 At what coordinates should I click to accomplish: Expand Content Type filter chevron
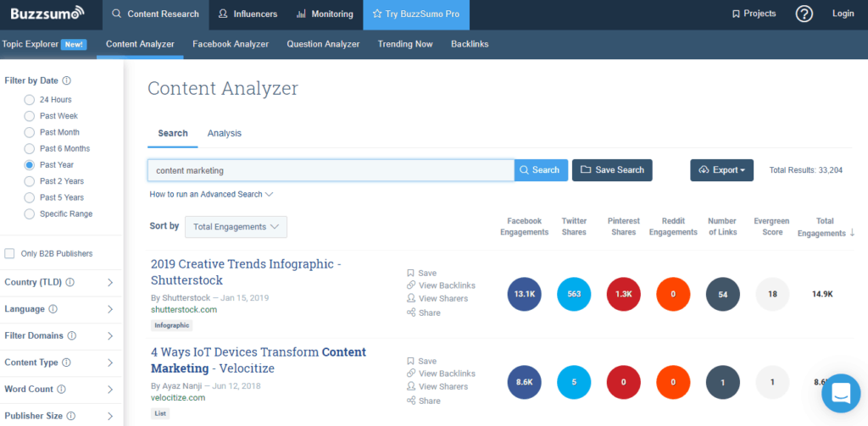tap(109, 362)
